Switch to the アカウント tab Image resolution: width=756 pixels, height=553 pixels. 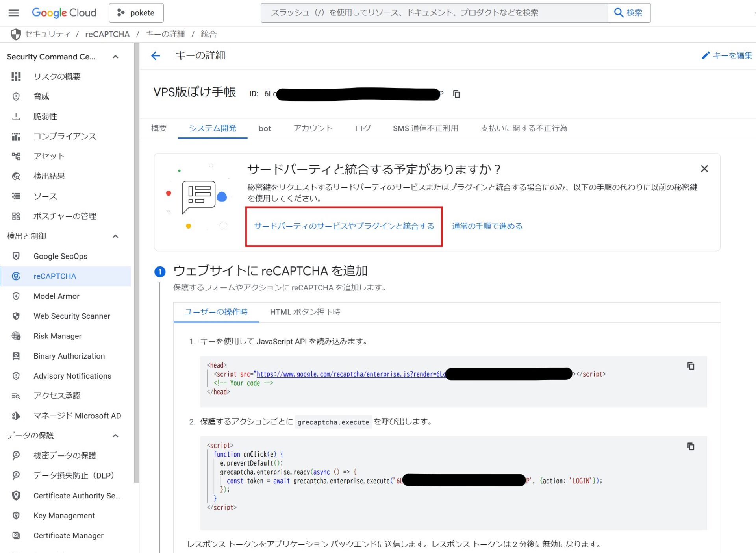313,128
